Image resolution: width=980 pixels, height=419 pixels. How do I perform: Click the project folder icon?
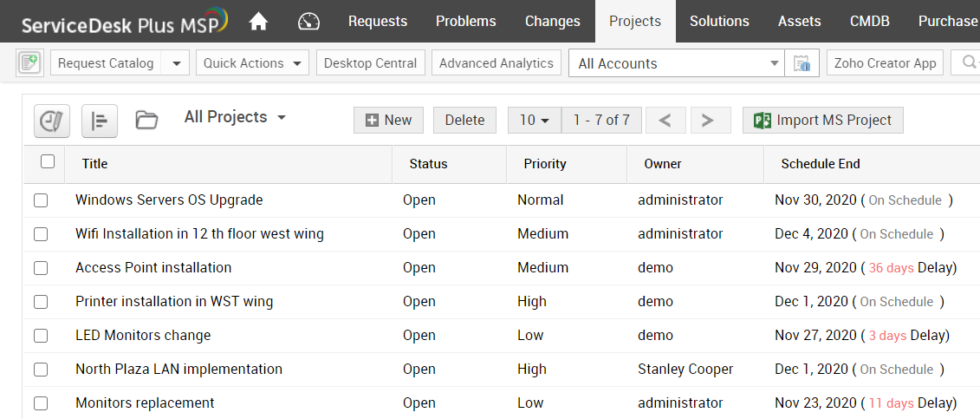click(x=146, y=121)
